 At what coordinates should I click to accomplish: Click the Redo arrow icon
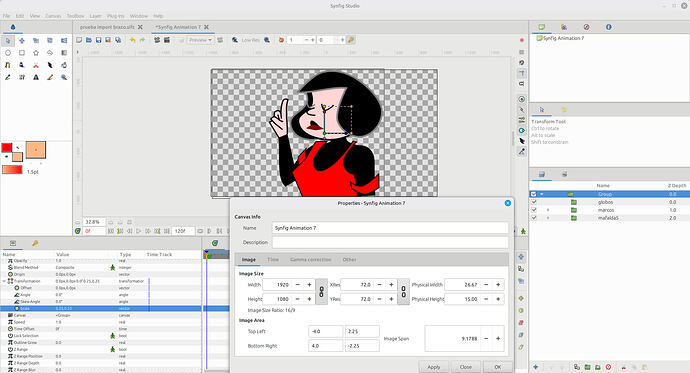tap(142, 40)
